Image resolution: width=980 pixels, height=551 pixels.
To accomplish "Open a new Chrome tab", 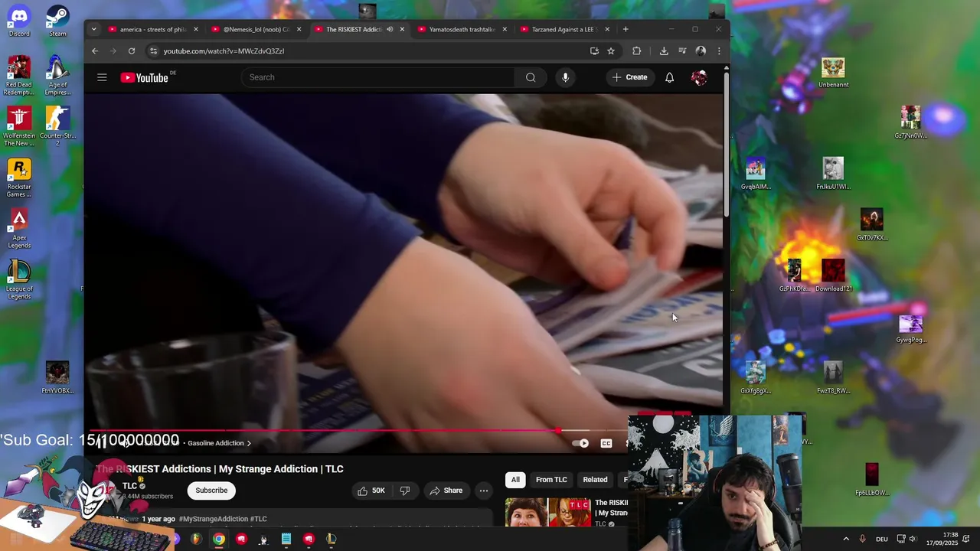I will tap(626, 30).
